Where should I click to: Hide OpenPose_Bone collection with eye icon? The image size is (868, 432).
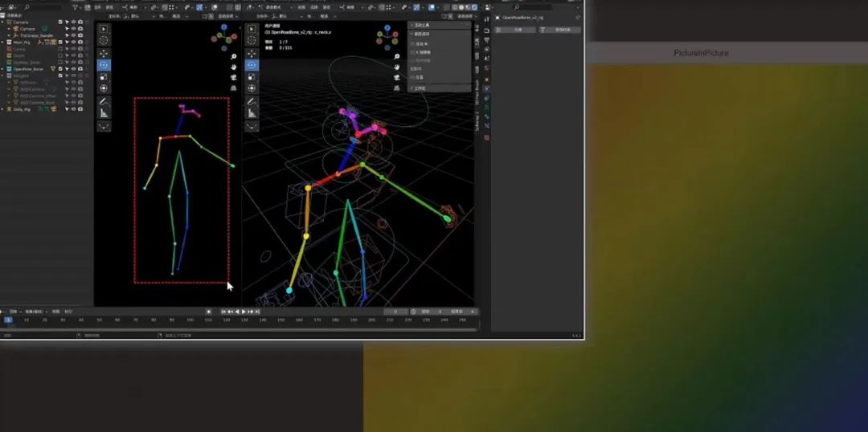(x=74, y=69)
